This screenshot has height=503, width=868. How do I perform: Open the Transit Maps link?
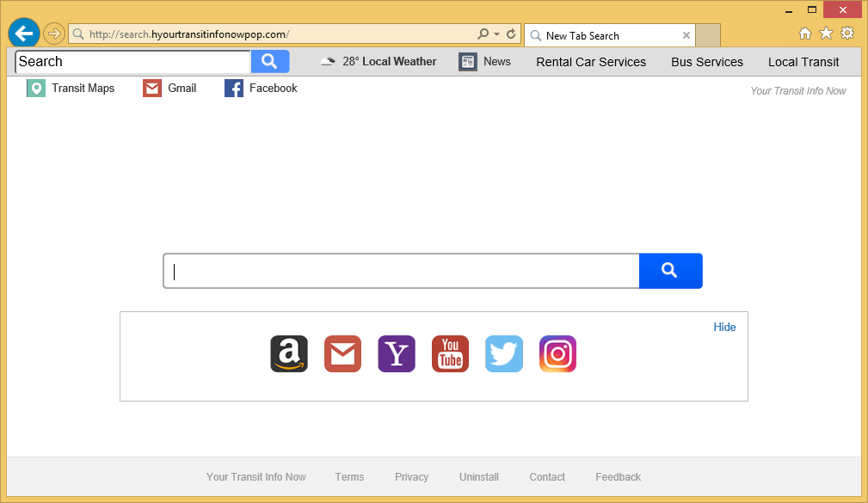click(83, 88)
